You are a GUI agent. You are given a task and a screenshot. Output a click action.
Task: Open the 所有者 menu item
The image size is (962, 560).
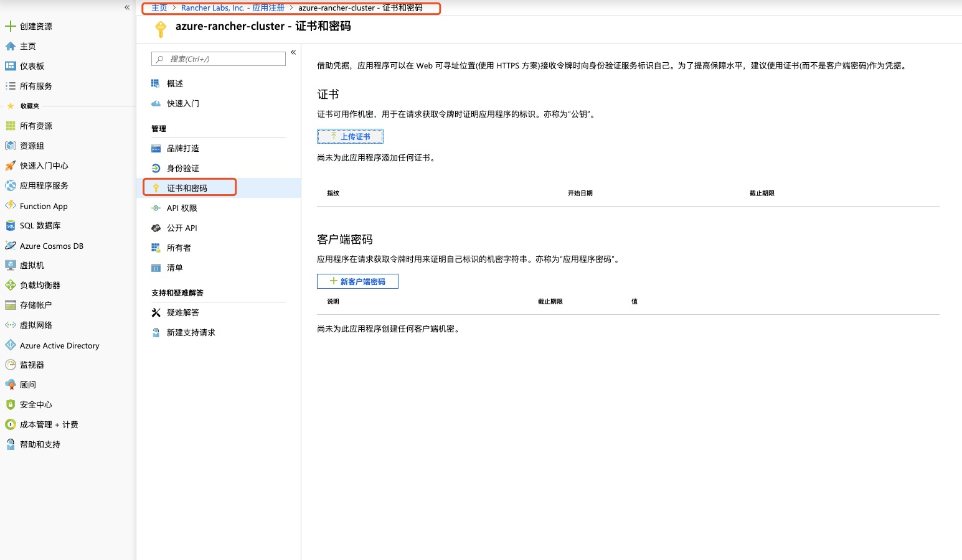click(x=179, y=248)
